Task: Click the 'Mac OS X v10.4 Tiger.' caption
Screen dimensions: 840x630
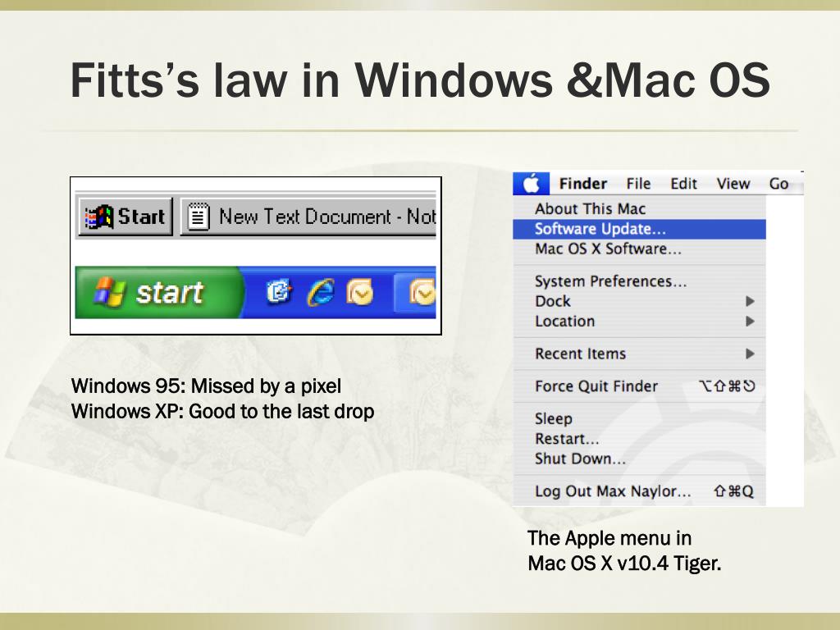Action: click(624, 563)
